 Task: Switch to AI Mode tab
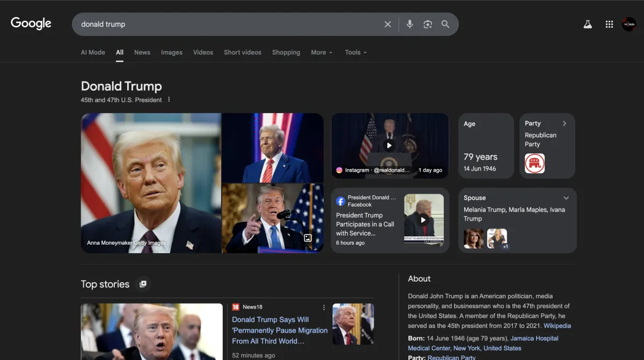(93, 52)
